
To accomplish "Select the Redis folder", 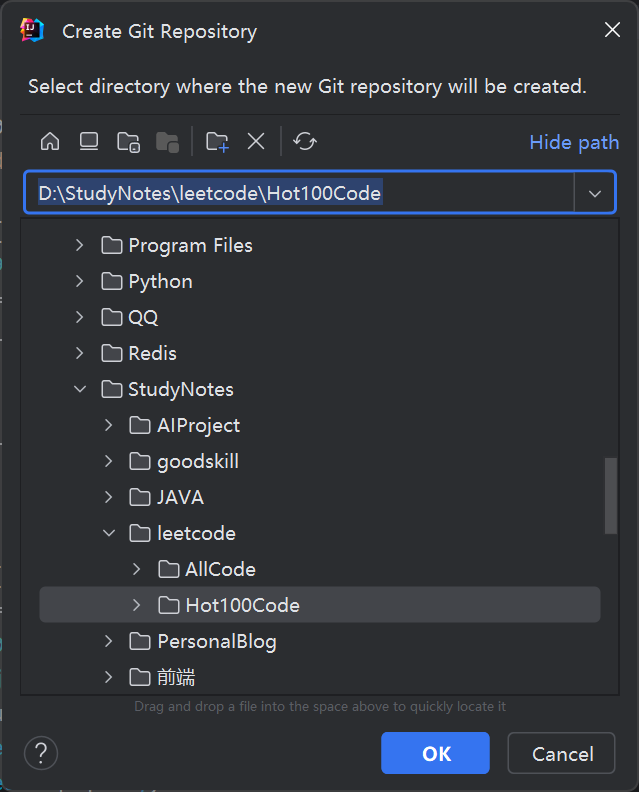I will tap(152, 353).
